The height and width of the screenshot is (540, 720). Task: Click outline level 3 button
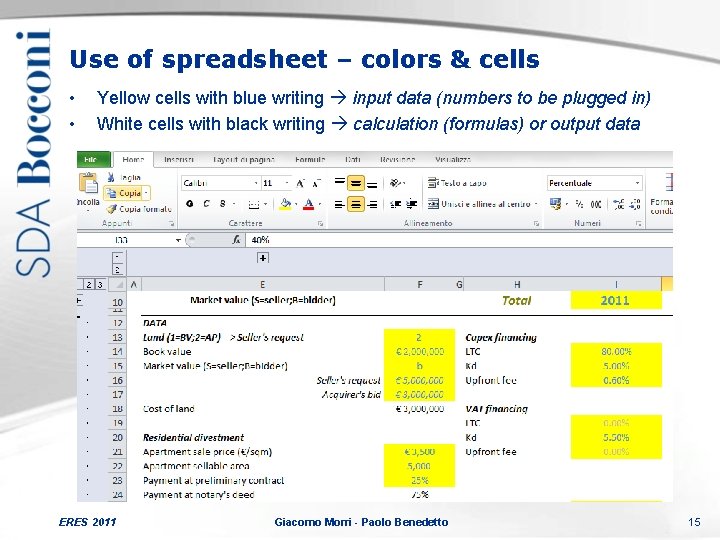pos(100,285)
